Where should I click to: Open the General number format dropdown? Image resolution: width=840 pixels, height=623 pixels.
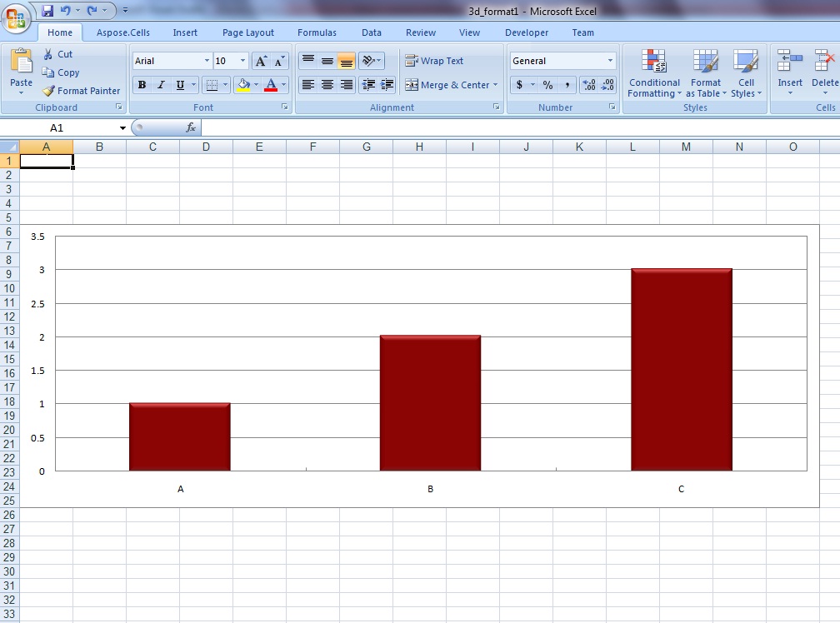click(x=610, y=61)
